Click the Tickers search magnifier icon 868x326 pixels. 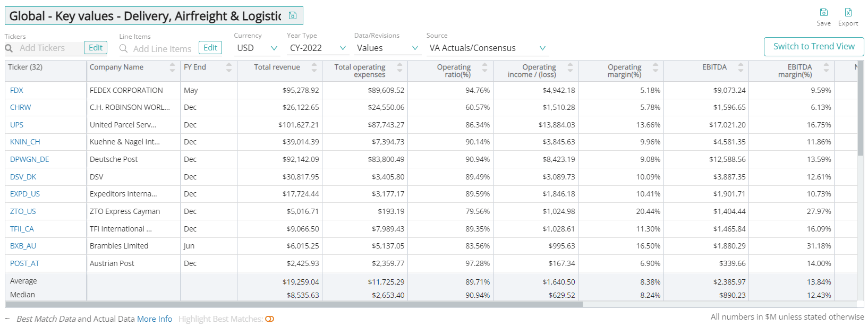pyautogui.click(x=9, y=48)
